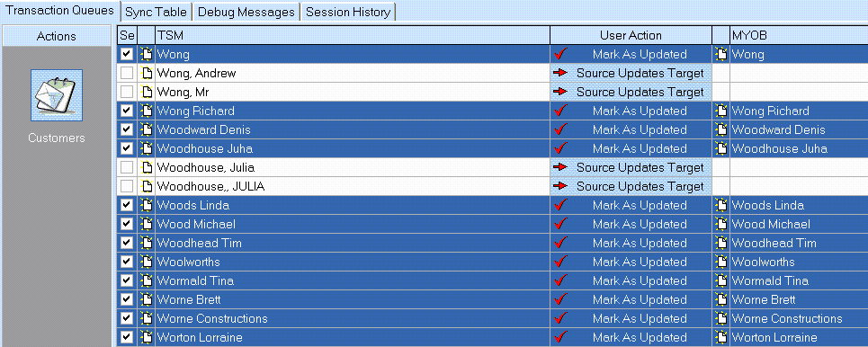Viewport: 868px width, 347px height.
Task: Click the red arrow in Woodhouse, Julia row
Action: click(x=560, y=167)
